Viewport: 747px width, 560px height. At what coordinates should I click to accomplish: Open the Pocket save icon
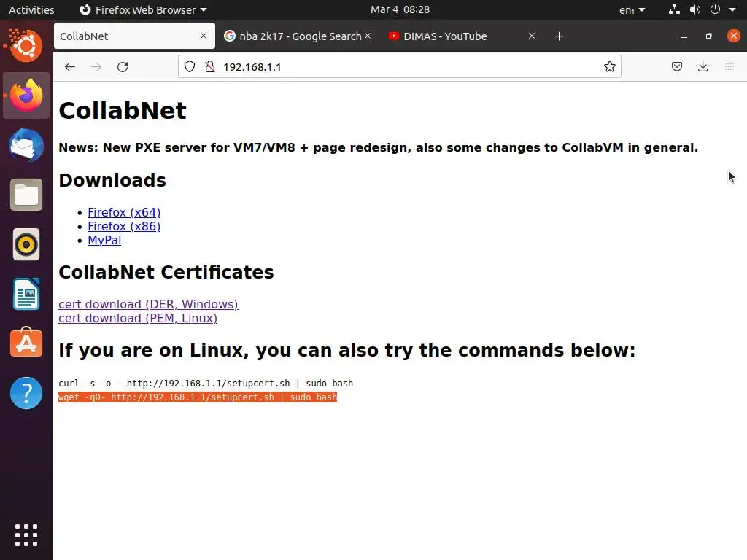click(x=677, y=66)
